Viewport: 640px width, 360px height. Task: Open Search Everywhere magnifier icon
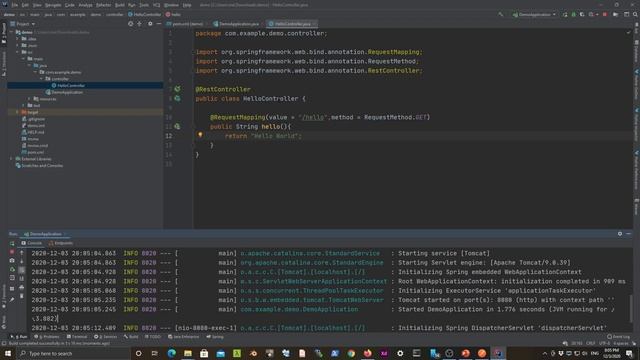tap(635, 14)
